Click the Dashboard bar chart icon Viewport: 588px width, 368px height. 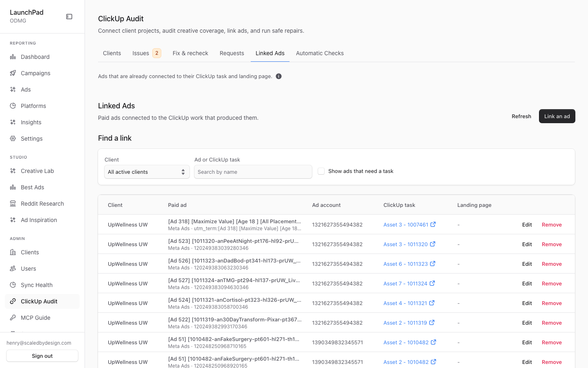13,57
